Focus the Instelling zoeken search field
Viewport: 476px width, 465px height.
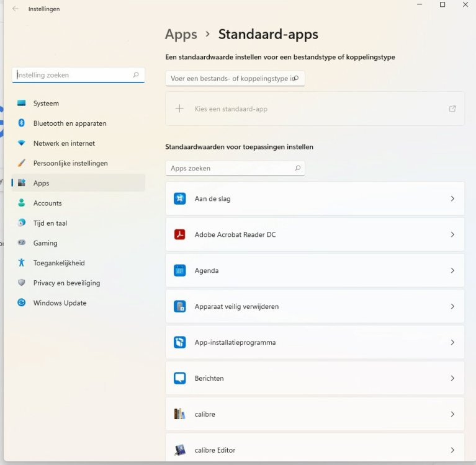(78, 75)
